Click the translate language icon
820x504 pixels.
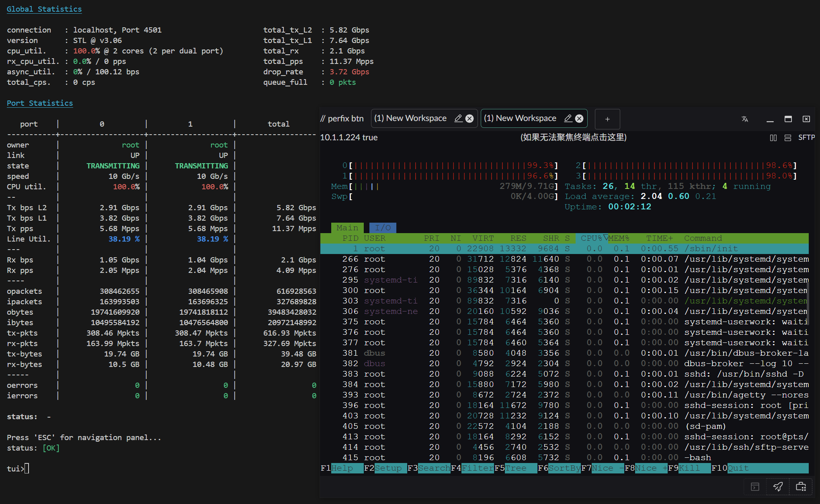tap(744, 119)
